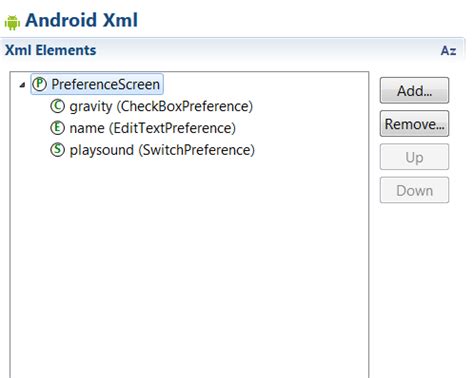Click the circled P icon beside PreferenceScreen
Viewport: 474px width, 378px height.
(x=40, y=84)
